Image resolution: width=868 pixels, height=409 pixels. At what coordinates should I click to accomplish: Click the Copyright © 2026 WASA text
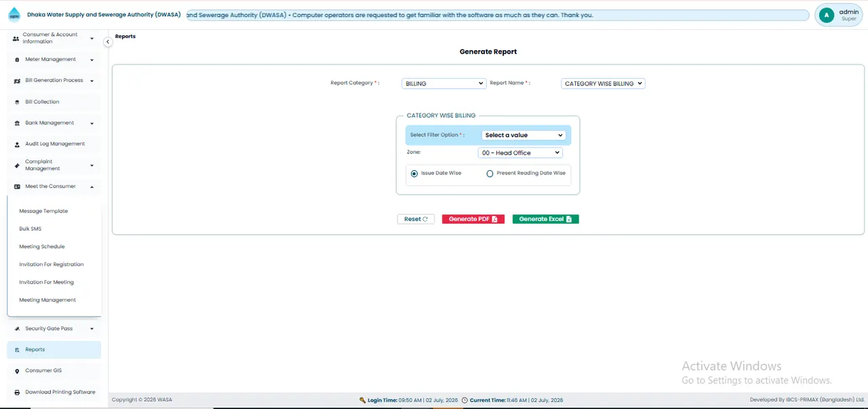tap(142, 400)
